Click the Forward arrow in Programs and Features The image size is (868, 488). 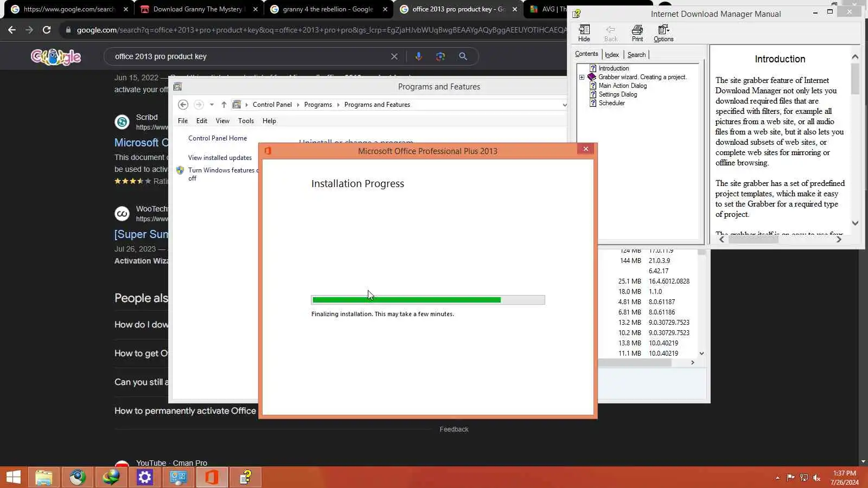coord(199,105)
